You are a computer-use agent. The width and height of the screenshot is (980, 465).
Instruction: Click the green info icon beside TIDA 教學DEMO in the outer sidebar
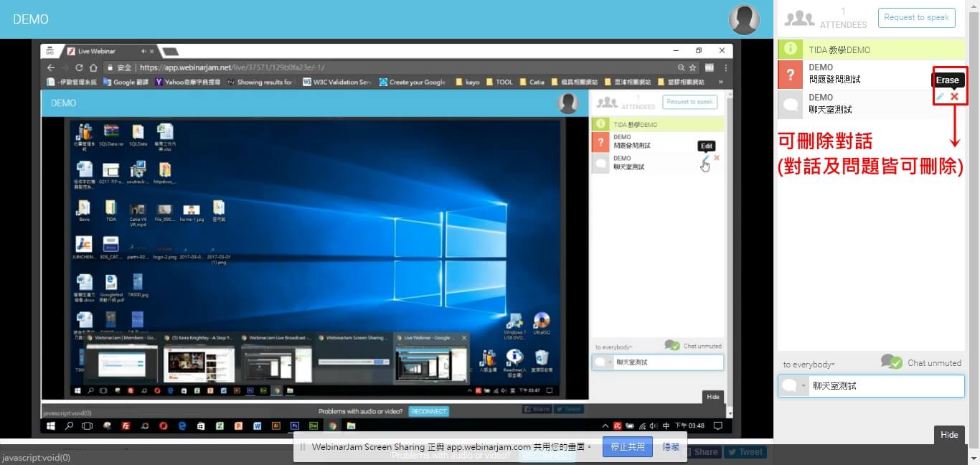790,49
